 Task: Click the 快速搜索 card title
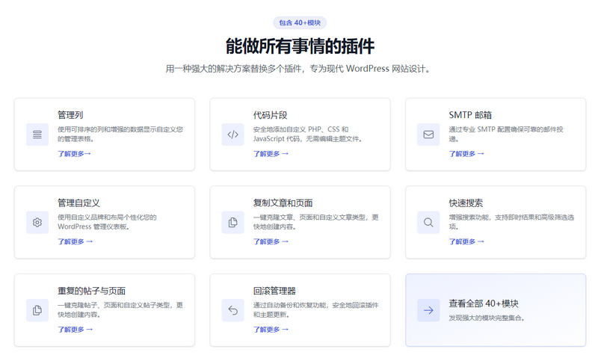pos(466,203)
